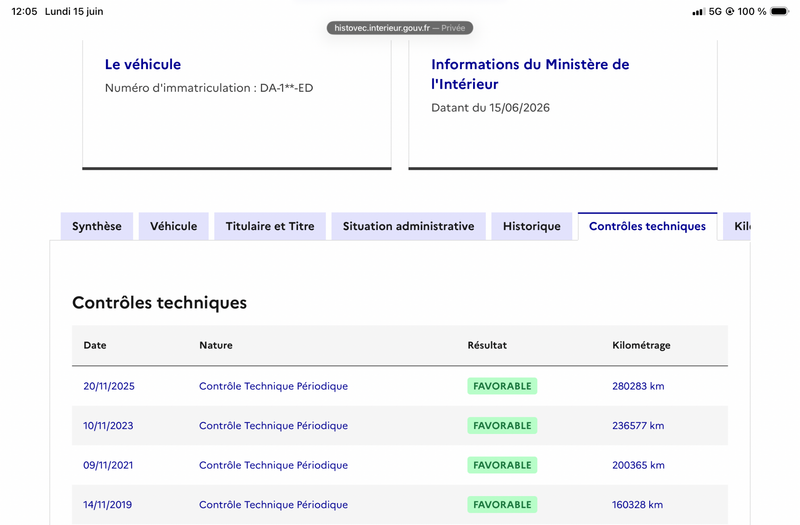Click the Le véhicule card heading
This screenshot has width=800, height=525.
[x=143, y=64]
